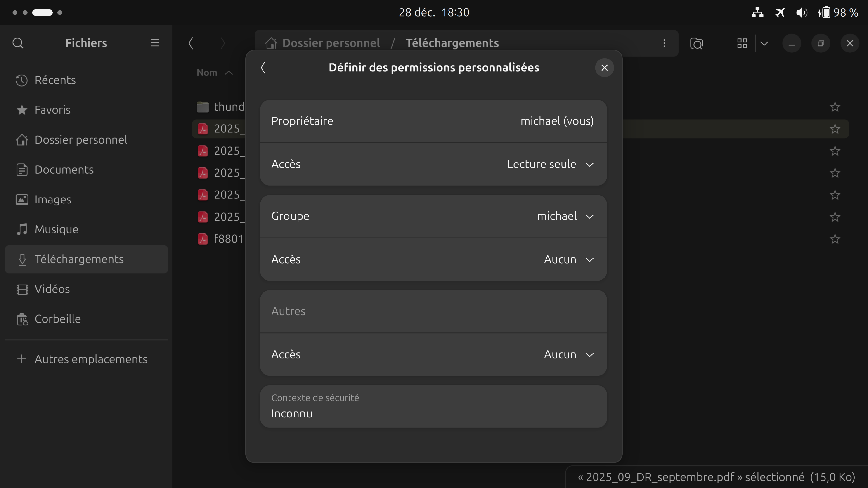Click Dossier personnel in the path bar
The image size is (868, 488).
tap(331, 43)
